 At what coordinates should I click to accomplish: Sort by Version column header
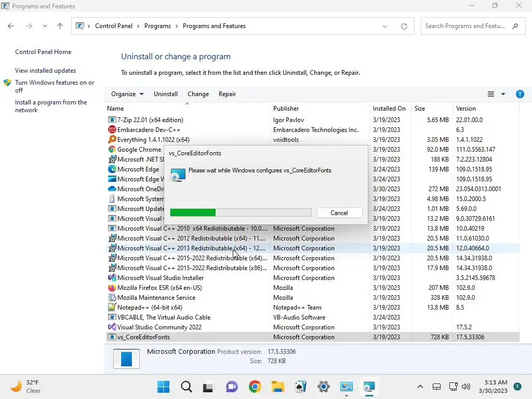tap(486, 108)
